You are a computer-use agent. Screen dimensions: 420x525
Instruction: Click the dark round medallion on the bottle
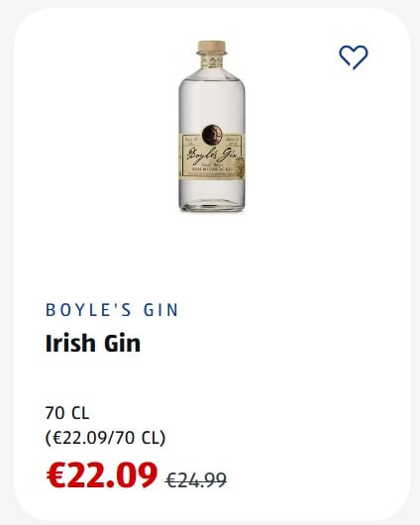(x=212, y=135)
